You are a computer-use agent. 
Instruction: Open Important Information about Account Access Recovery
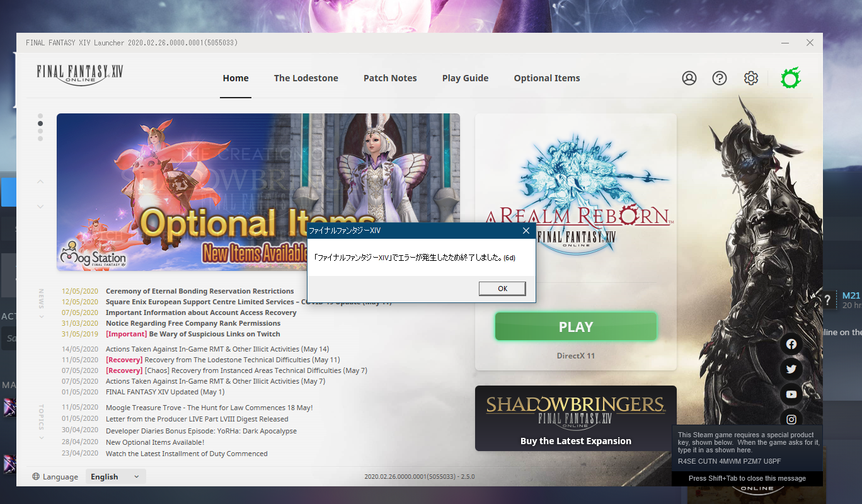pyautogui.click(x=201, y=312)
